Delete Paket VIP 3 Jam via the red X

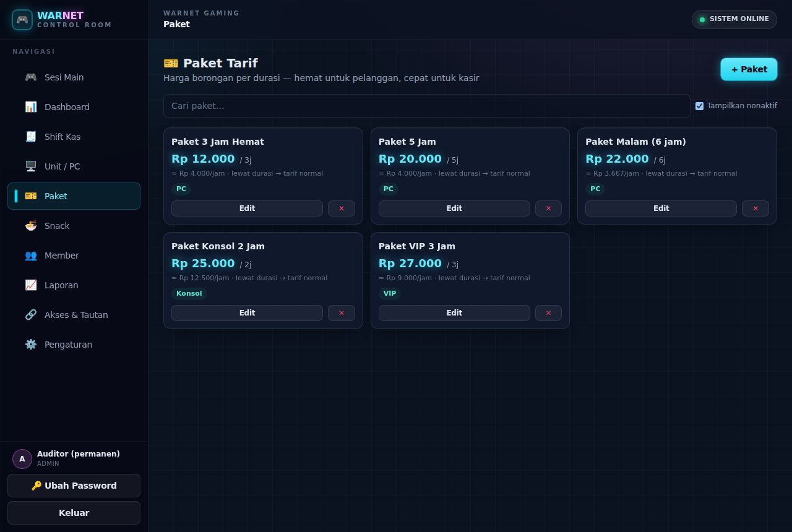[548, 313]
